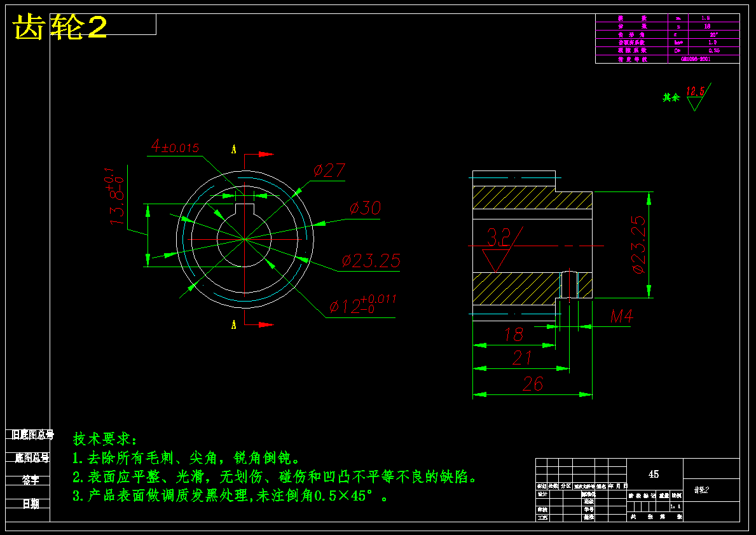This screenshot has width=756, height=535.
Task: Select the 1:1 scale value cell
Action: (x=677, y=506)
